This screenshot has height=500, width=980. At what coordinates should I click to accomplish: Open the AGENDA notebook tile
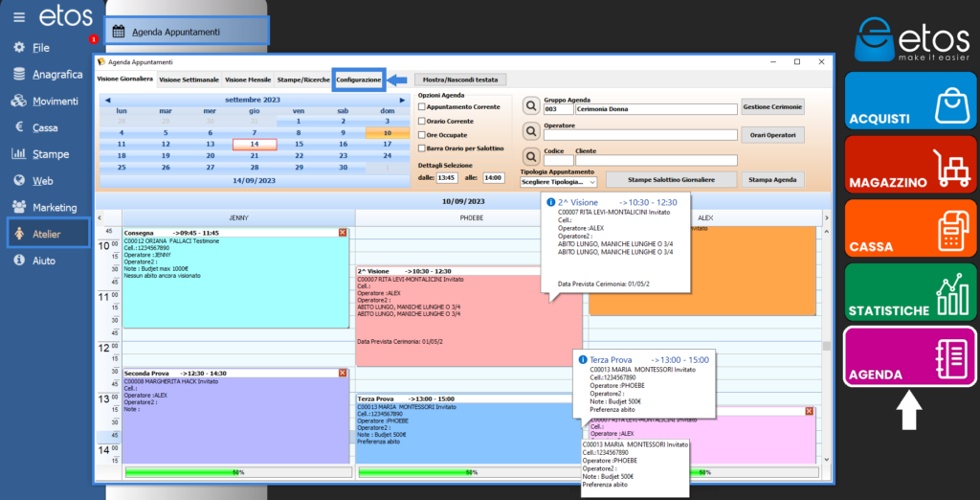[x=911, y=356]
